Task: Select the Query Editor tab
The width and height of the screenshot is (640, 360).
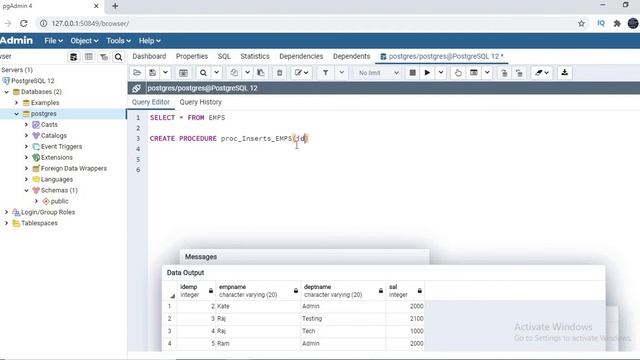Action: [151, 102]
